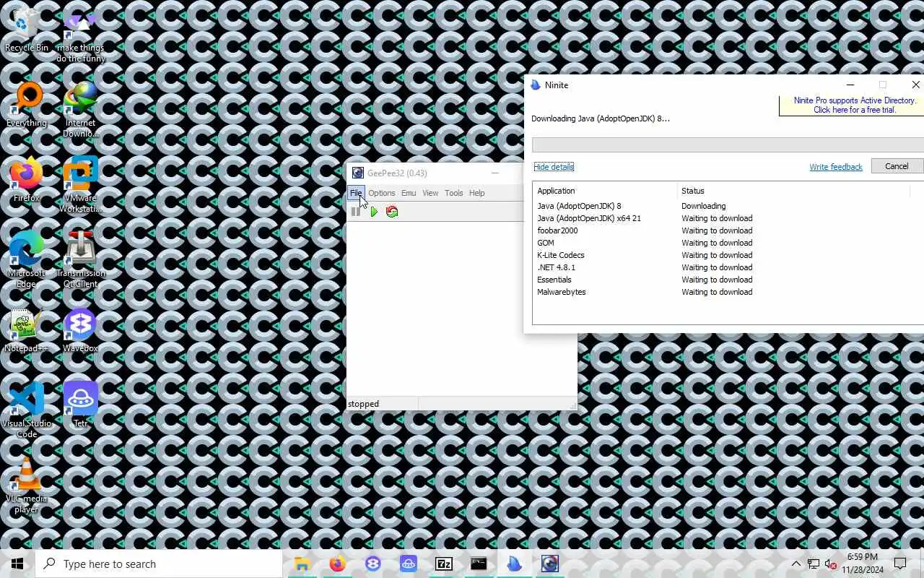
Task: Open the Emu menu in GeePee32
Action: [x=409, y=193]
